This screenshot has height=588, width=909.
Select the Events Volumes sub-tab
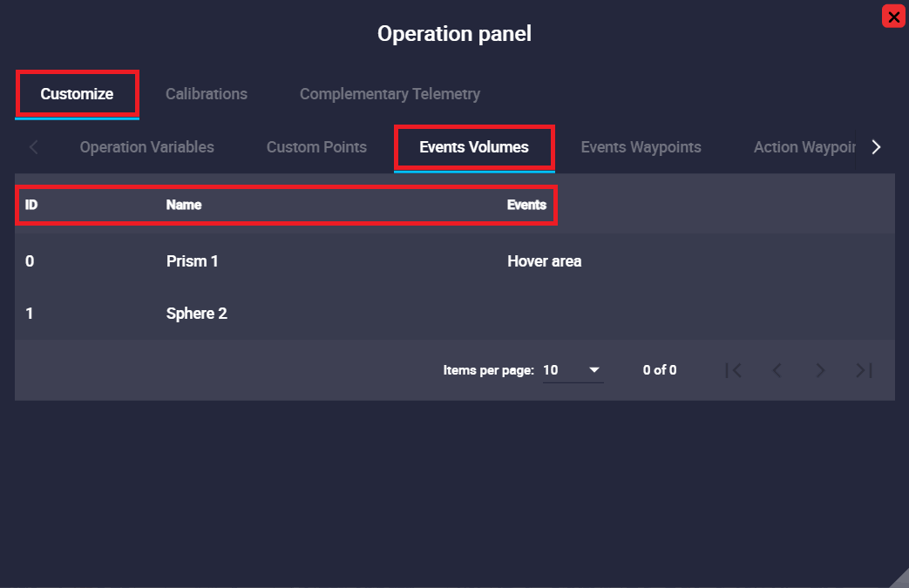(x=474, y=147)
